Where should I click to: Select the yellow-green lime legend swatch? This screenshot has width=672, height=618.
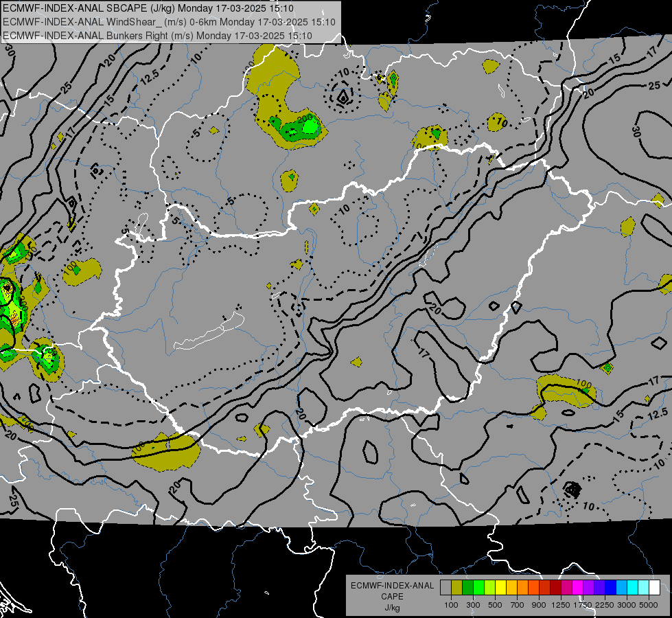pos(490,587)
